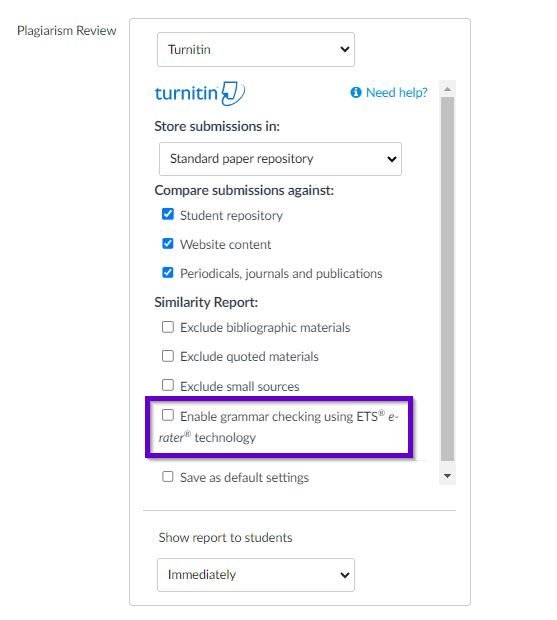The height and width of the screenshot is (620, 557).
Task: Enable Exclude bibliographic materials
Action: click(x=168, y=327)
